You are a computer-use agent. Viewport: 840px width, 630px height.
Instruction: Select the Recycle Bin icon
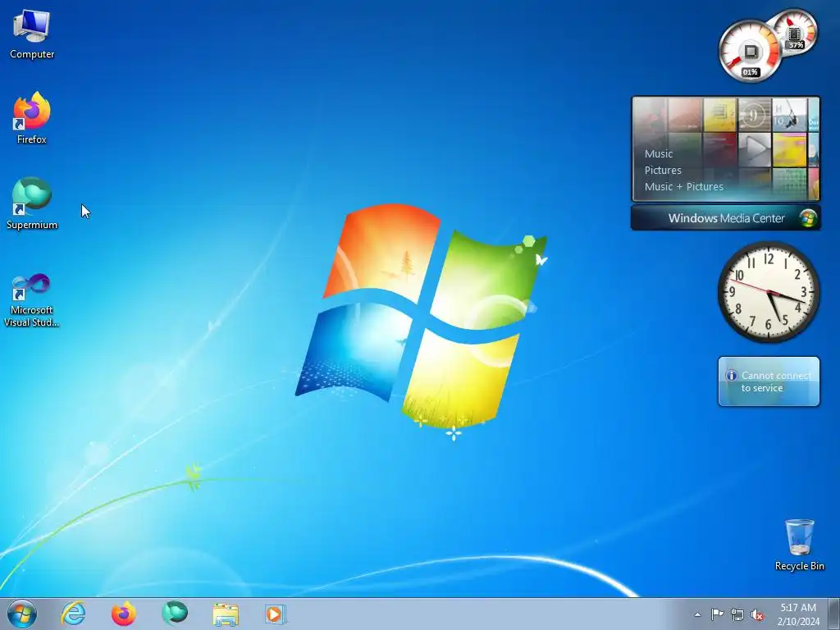pyautogui.click(x=799, y=545)
